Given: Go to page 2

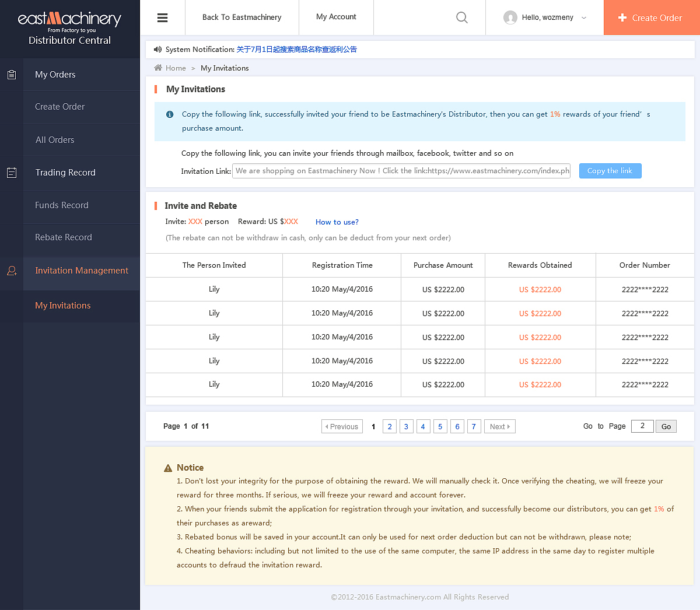Looking at the screenshot, I should tap(390, 426).
